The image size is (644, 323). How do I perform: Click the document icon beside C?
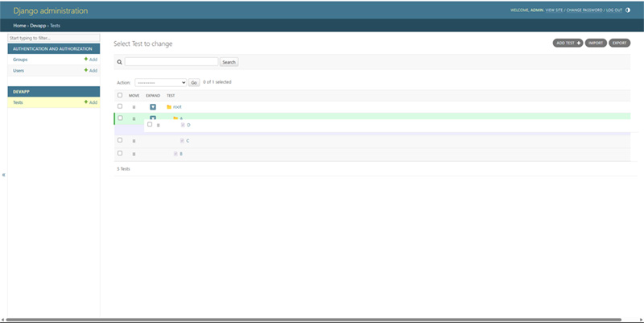click(182, 141)
